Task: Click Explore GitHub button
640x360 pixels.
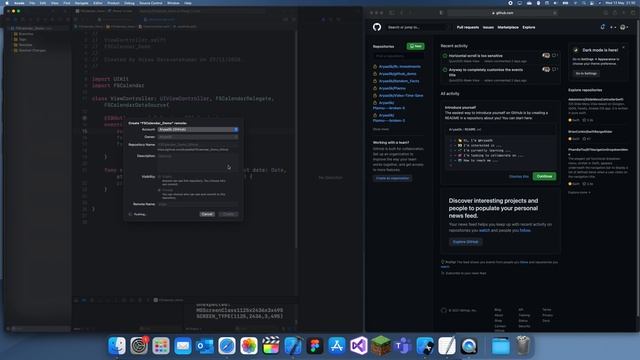Action: tap(465, 242)
